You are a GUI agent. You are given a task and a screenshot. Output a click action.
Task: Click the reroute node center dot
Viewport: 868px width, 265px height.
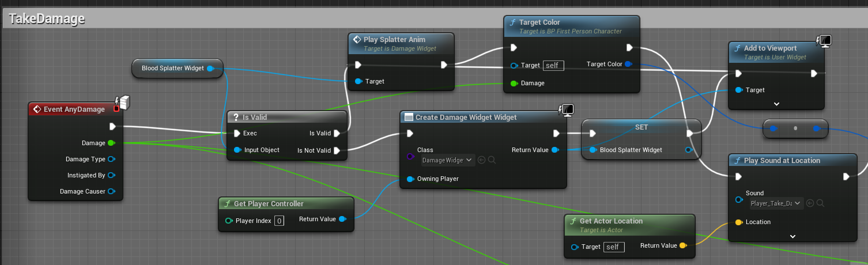795,128
